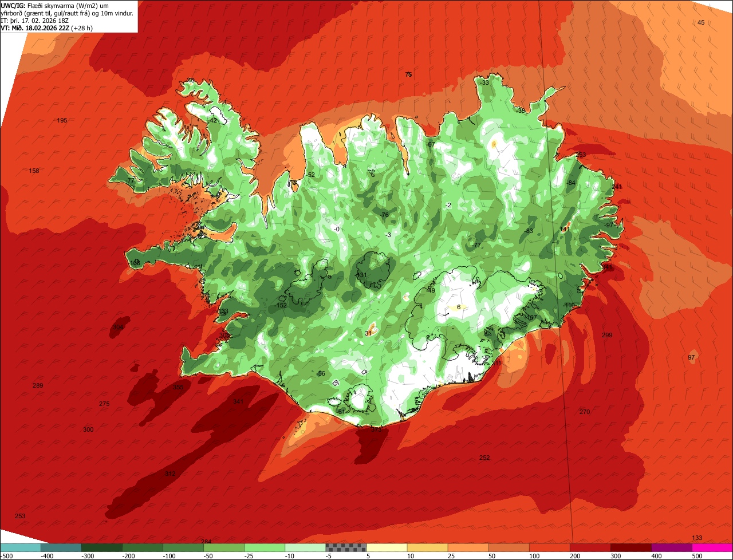This screenshot has width=733, height=560.
Task: Click the map value 299
Action: tap(607, 335)
